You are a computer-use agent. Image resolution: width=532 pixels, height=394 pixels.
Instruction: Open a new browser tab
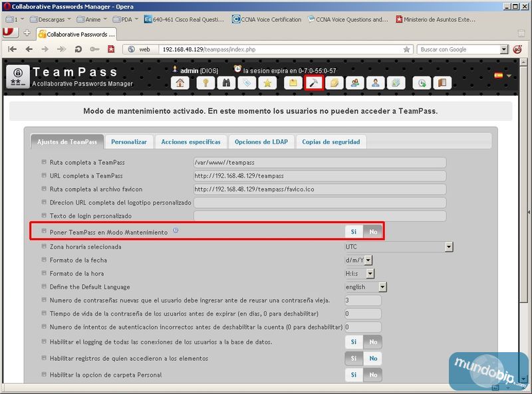click(27, 33)
